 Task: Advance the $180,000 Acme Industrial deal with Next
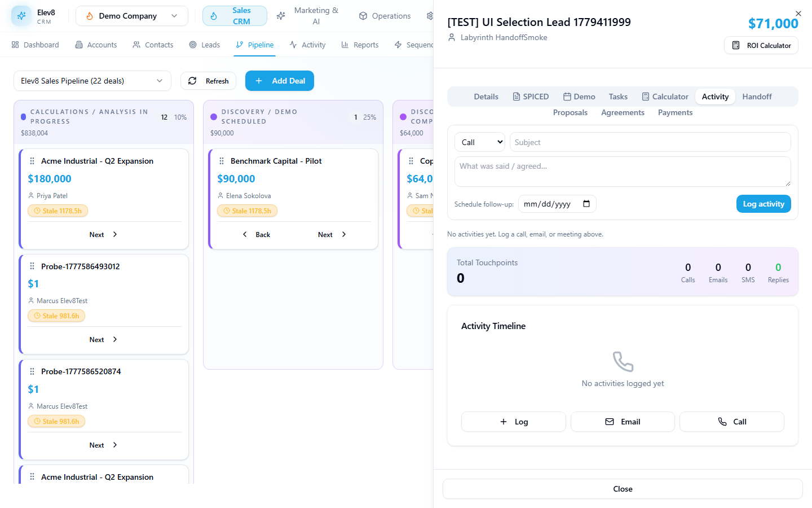104,234
